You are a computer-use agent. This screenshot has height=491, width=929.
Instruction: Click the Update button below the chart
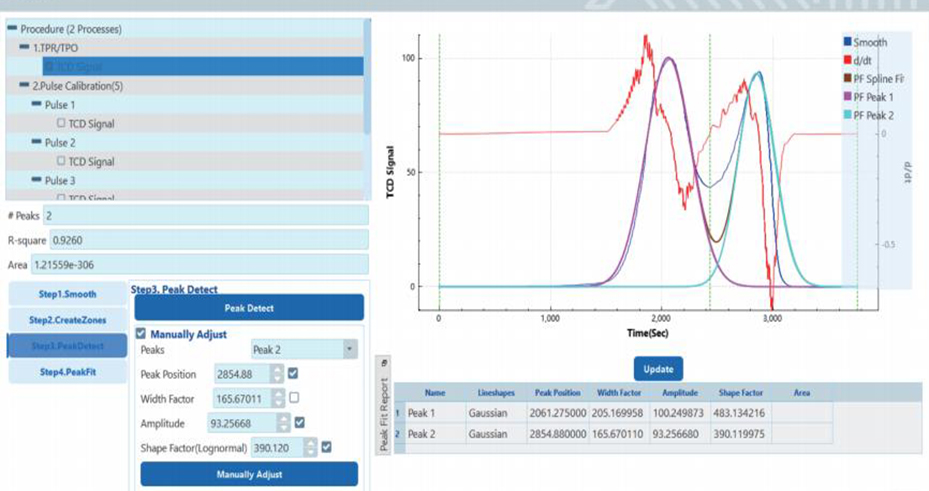click(658, 368)
